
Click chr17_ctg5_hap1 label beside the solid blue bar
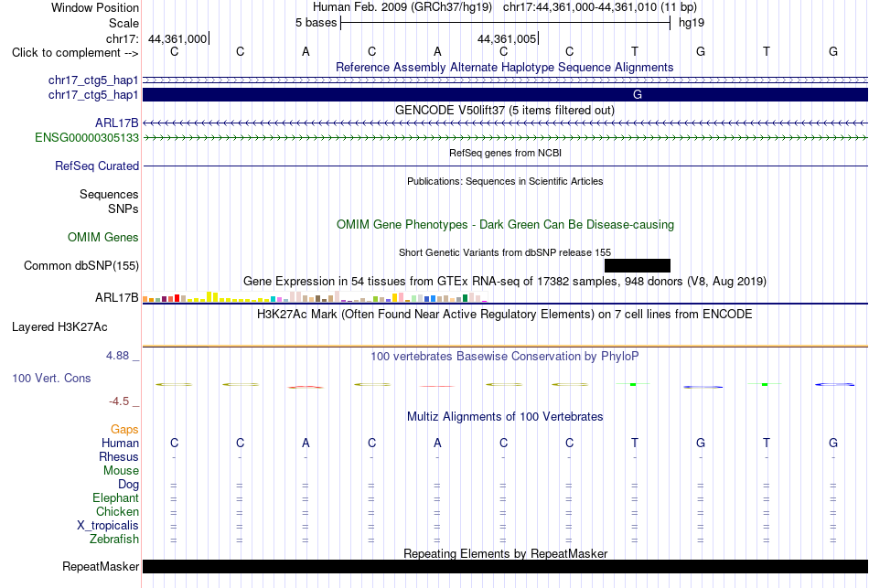pos(93,95)
